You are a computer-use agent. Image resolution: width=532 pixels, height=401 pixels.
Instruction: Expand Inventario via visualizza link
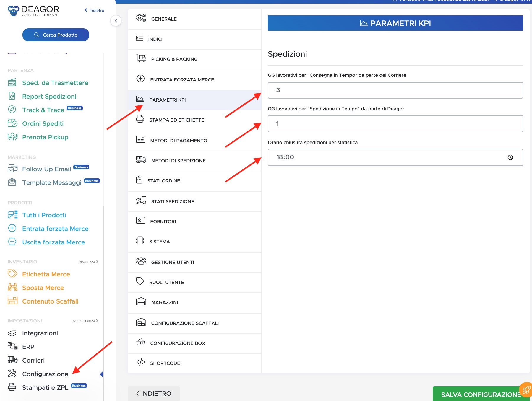click(89, 262)
